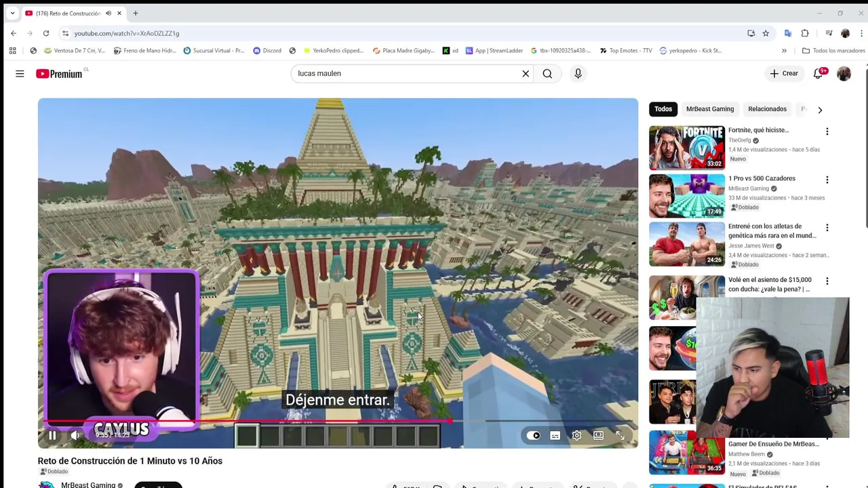Image resolution: width=868 pixels, height=488 pixels.
Task: Clear the search text with X
Action: pyautogui.click(x=526, y=73)
